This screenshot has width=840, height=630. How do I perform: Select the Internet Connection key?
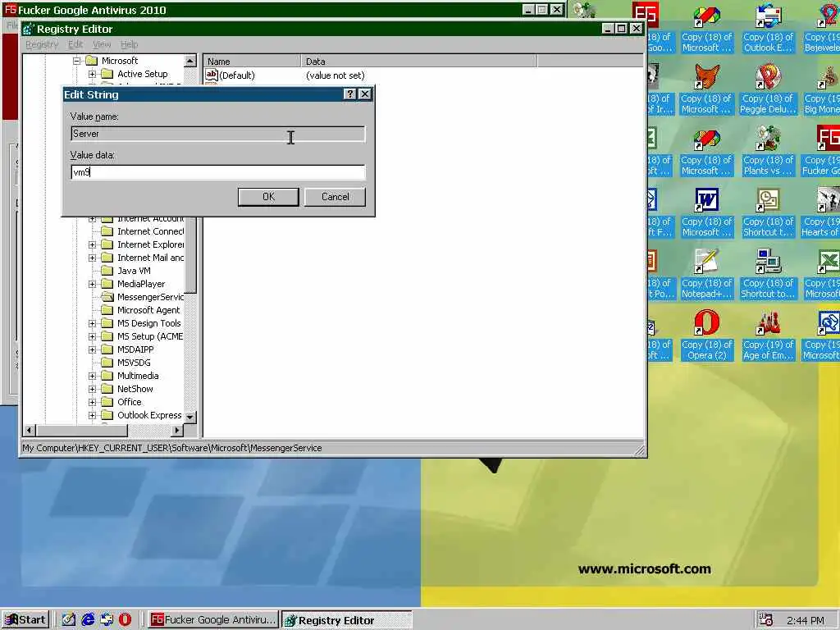pyautogui.click(x=150, y=231)
